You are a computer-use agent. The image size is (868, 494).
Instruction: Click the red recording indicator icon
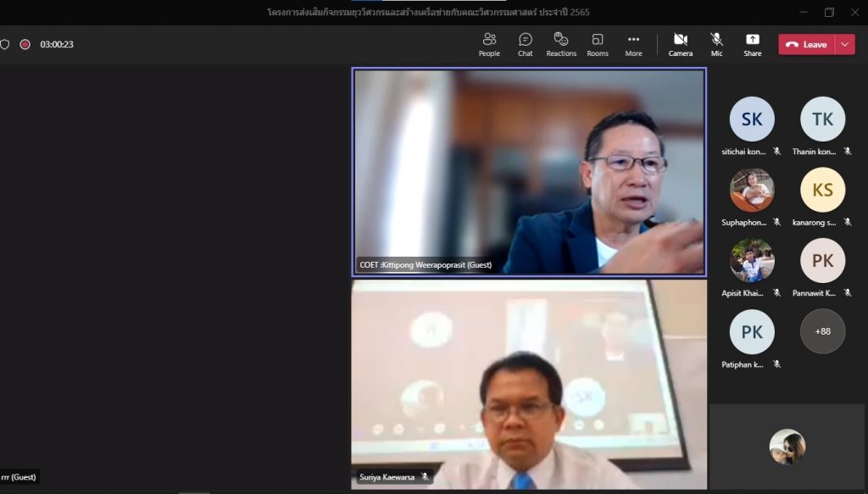coord(25,44)
